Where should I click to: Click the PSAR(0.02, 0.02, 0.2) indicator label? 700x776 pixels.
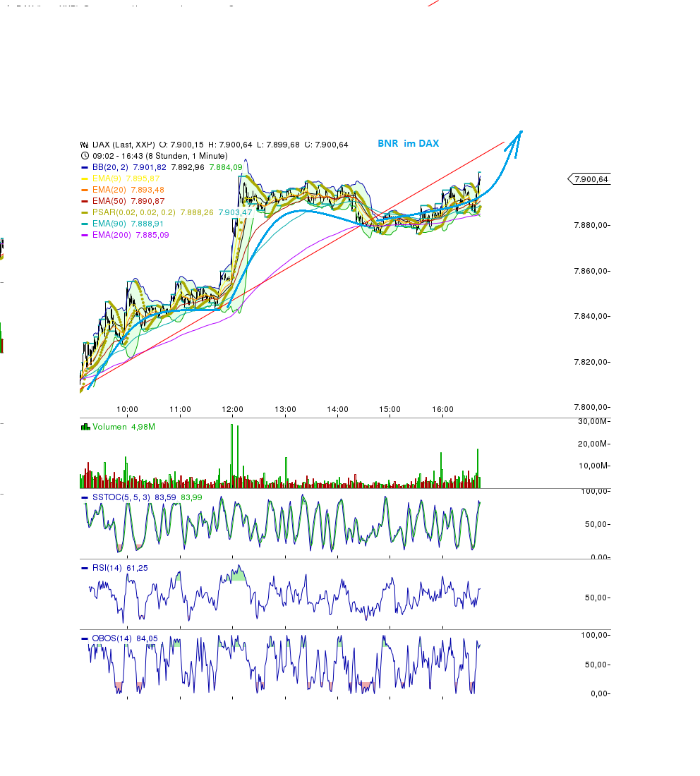coord(133,212)
